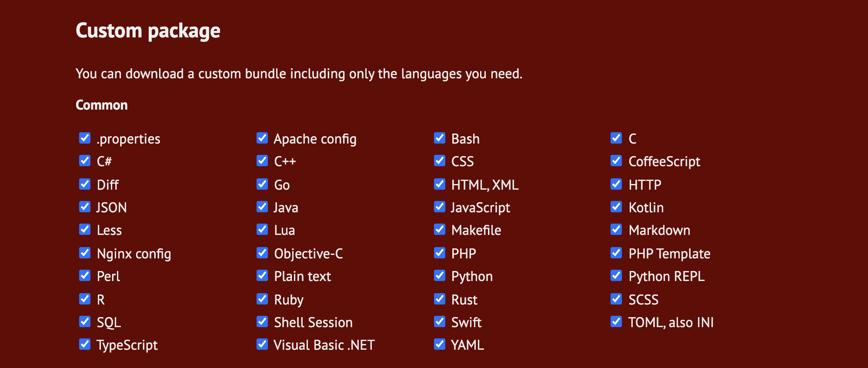Uncheck the JavaScript checkbox

[440, 207]
